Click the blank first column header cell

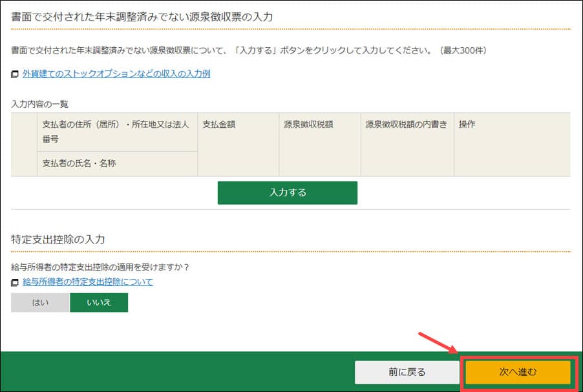click(x=24, y=144)
